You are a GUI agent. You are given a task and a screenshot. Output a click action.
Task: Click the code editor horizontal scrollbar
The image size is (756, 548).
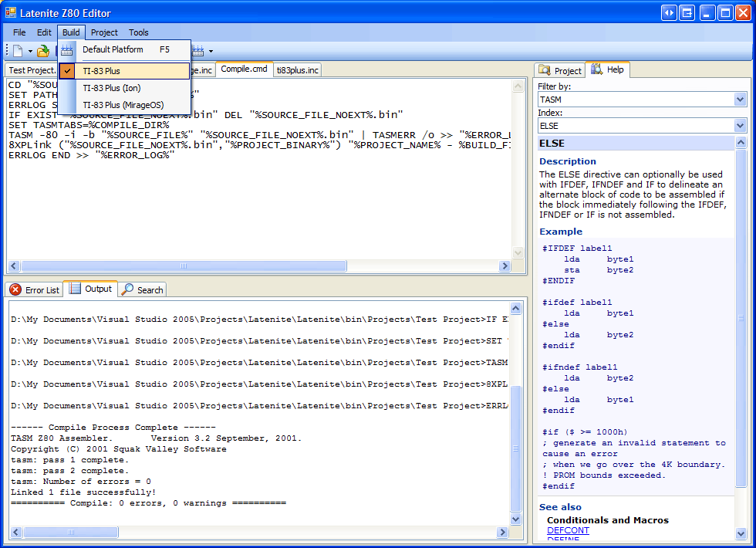point(184,266)
